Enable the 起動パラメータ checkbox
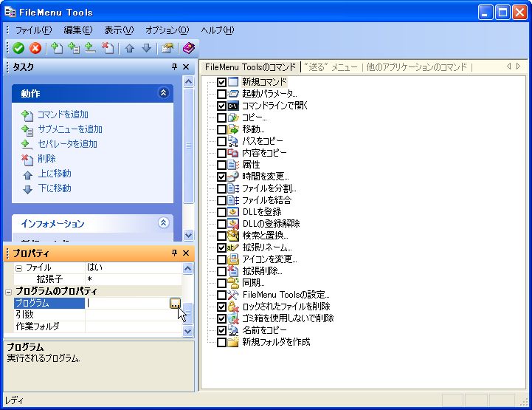The height and width of the screenshot is (410, 532). (221, 94)
